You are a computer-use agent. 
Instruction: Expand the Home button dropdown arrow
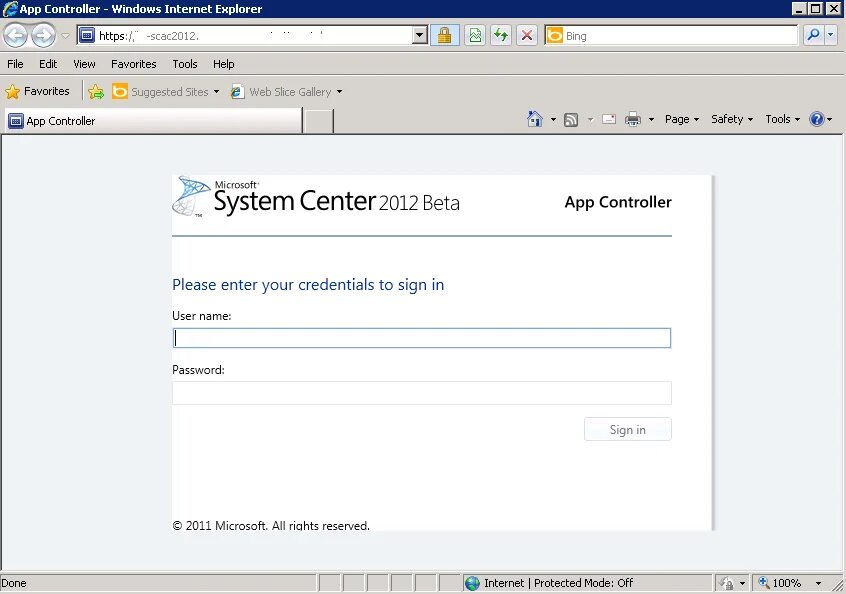coord(553,119)
